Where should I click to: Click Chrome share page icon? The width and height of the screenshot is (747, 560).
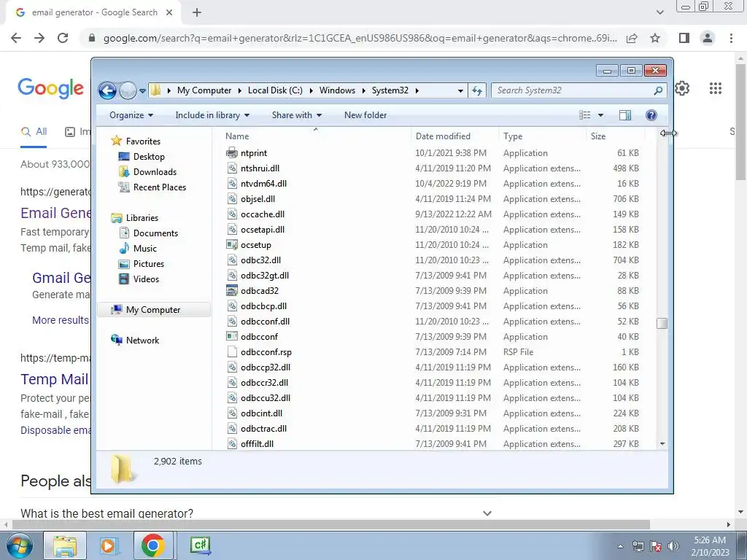tap(632, 38)
